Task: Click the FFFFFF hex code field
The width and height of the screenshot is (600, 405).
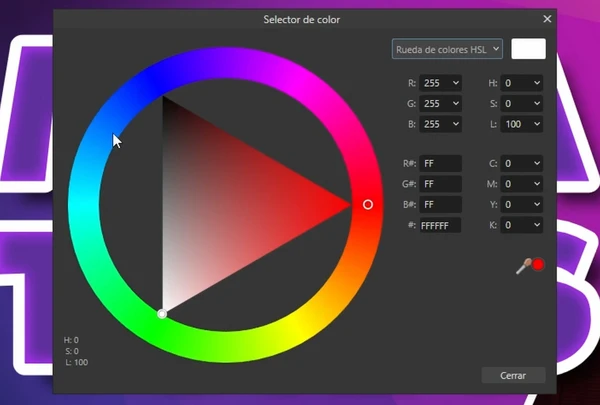Action: click(x=440, y=225)
